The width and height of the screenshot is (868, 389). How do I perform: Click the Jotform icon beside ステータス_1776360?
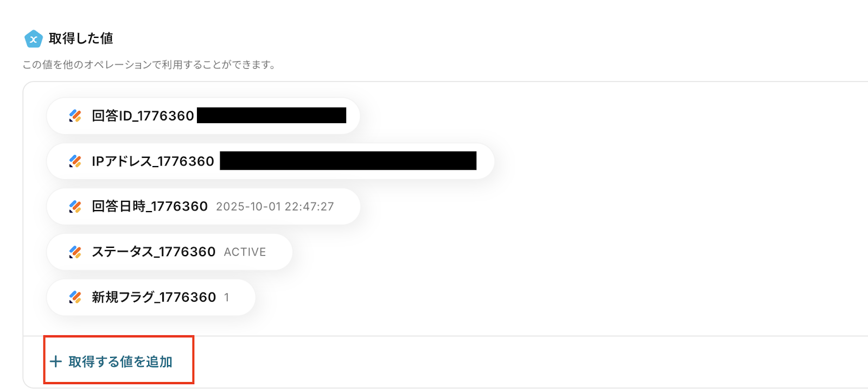click(75, 252)
